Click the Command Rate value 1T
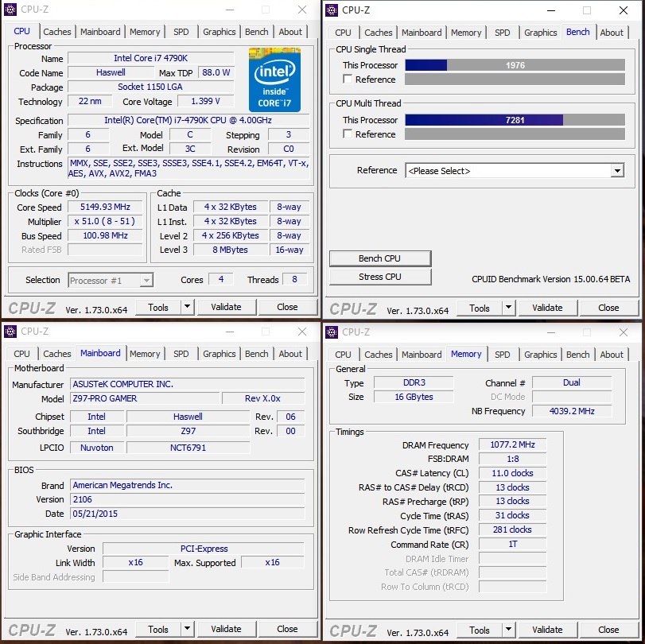Viewport: 645px width, 644px height. pyautogui.click(x=512, y=544)
